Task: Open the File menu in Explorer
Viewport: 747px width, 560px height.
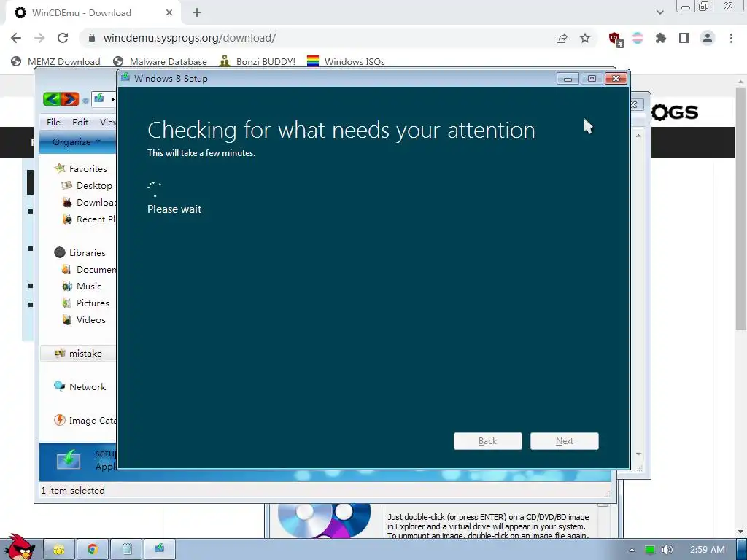Action: [x=53, y=122]
